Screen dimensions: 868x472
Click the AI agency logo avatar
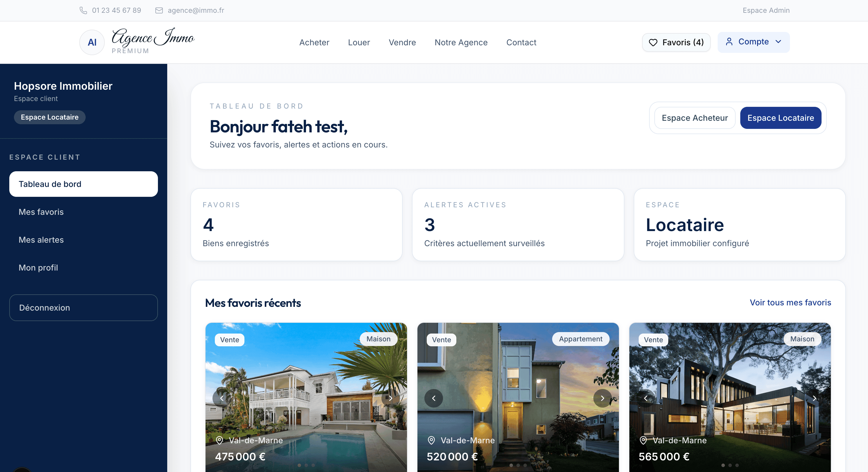92,42
